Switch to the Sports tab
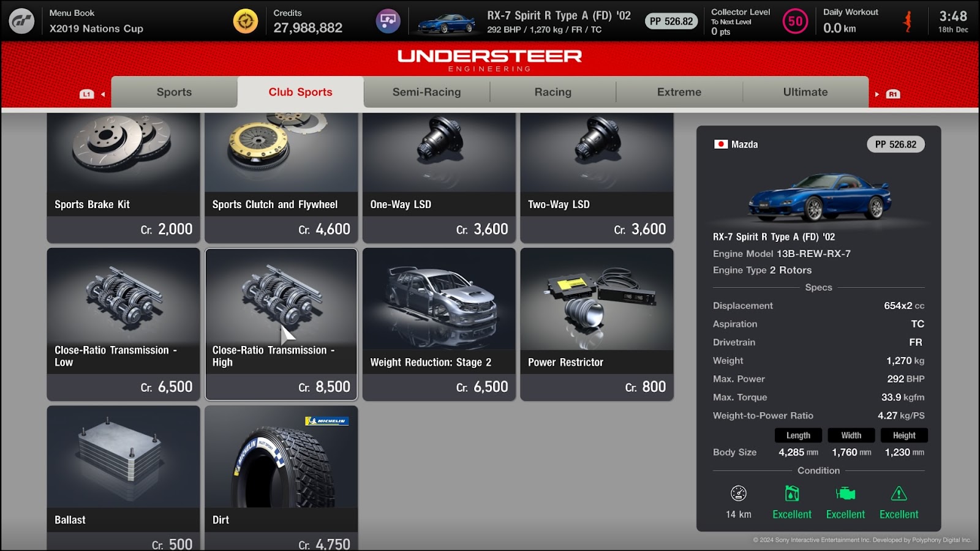Viewport: 980px width, 551px height. [x=174, y=92]
